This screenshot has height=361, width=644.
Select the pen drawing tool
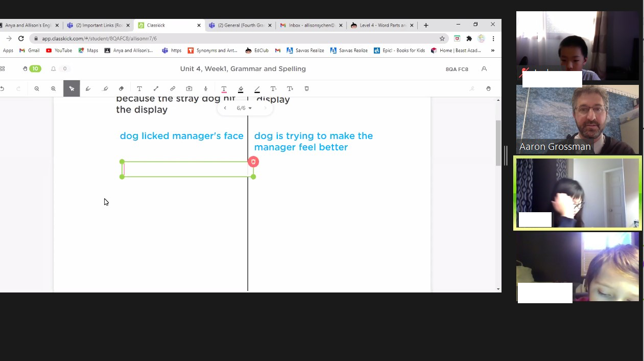88,88
